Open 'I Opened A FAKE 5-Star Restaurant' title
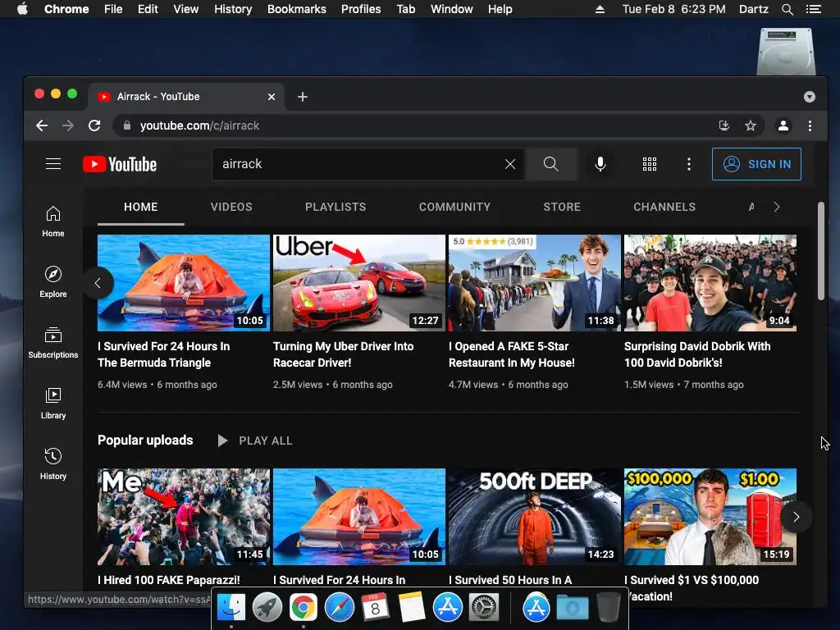Image resolution: width=840 pixels, height=630 pixels. [512, 354]
